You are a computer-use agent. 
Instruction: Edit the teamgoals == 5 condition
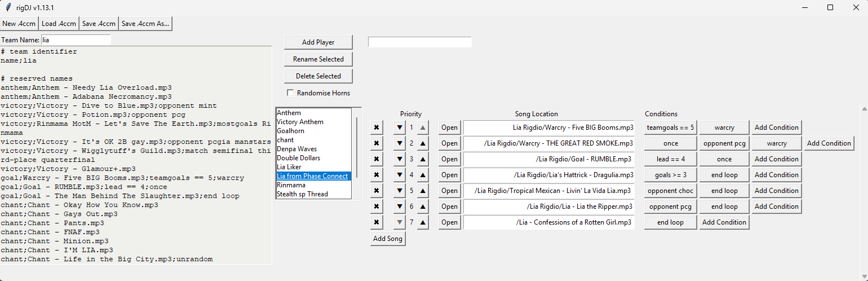(x=670, y=128)
